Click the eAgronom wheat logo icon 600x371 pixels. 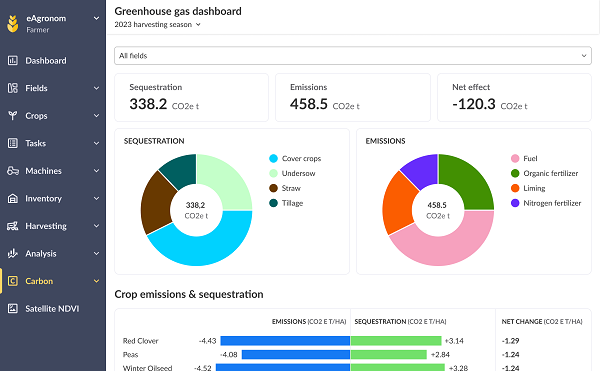[x=13, y=23]
